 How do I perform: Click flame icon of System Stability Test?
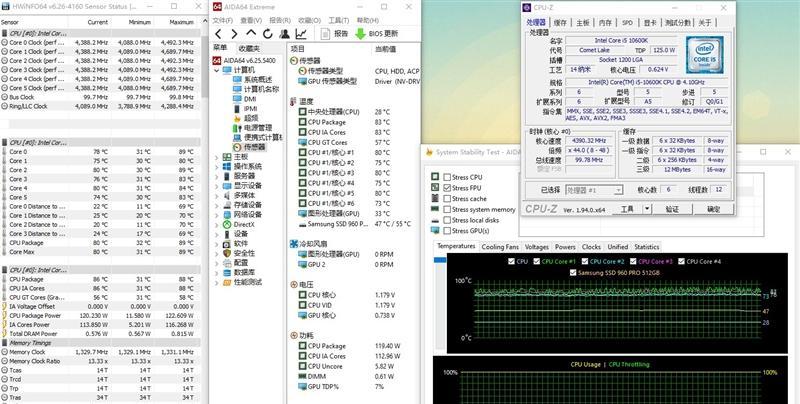430,152
